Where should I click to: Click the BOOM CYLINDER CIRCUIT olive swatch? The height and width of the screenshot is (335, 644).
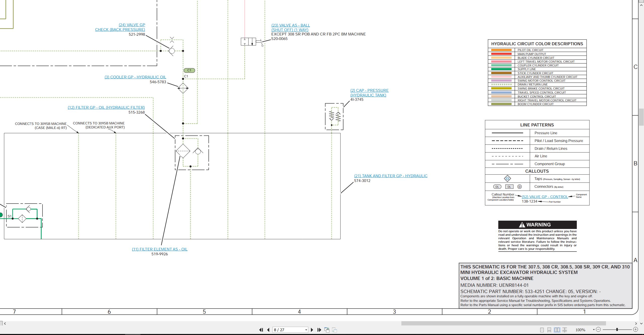(x=501, y=104)
